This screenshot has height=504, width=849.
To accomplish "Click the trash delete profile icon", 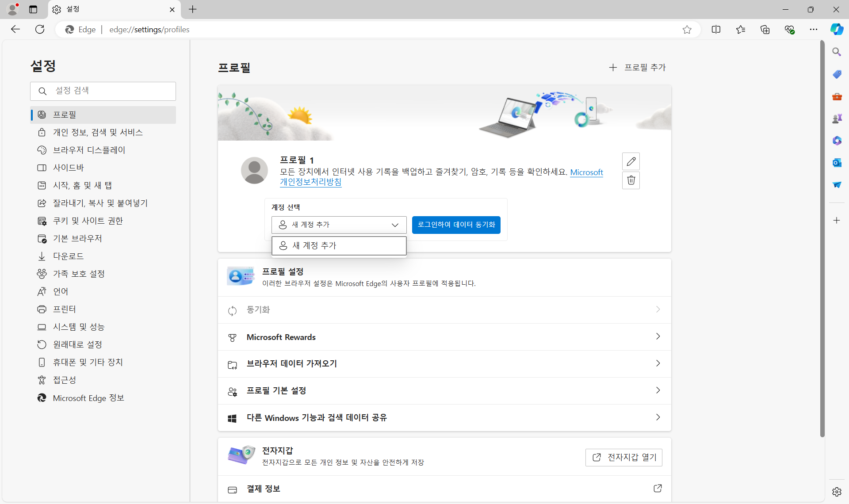I will 631,180.
